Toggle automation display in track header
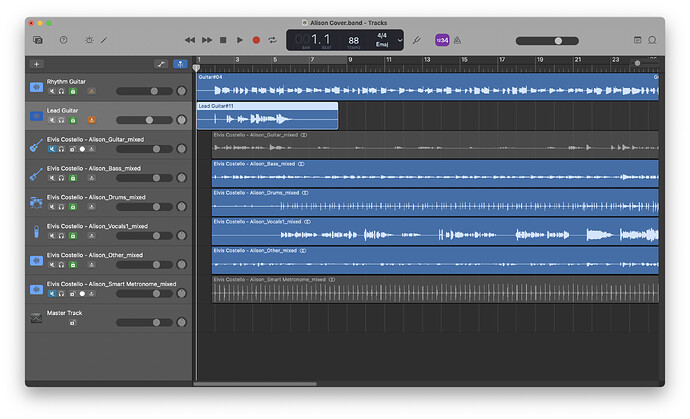 (x=161, y=64)
